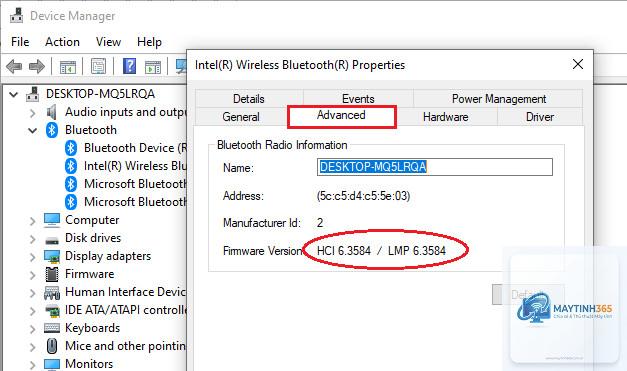Expand the Computer category
Viewport: 627px width, 371px height.
[32, 221]
